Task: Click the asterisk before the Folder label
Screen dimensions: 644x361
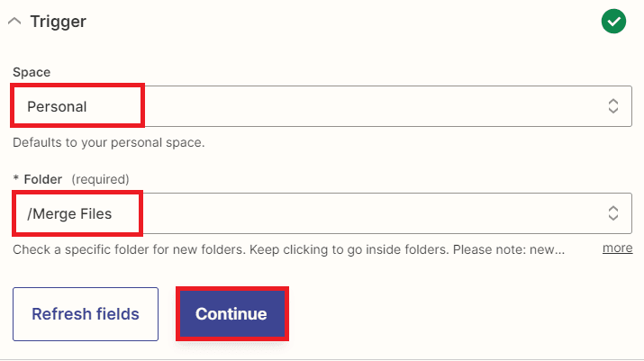Action: [15, 178]
